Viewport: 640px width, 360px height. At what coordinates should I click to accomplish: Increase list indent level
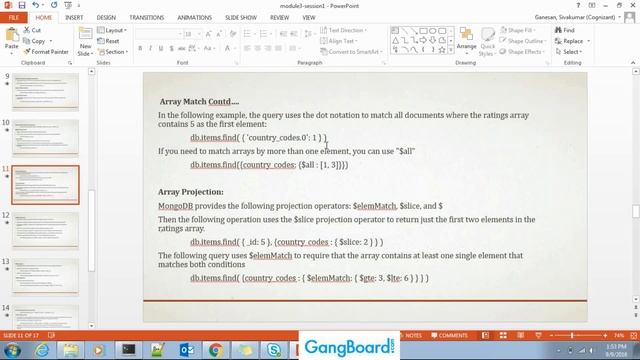click(294, 34)
